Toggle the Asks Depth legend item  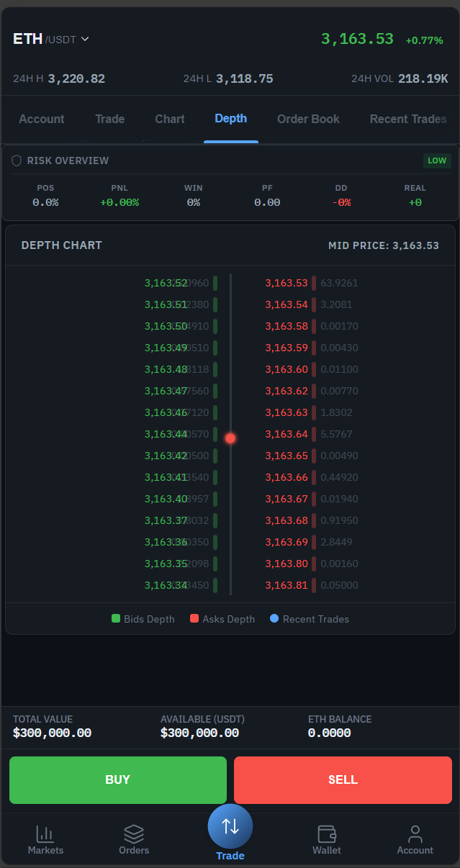222,619
